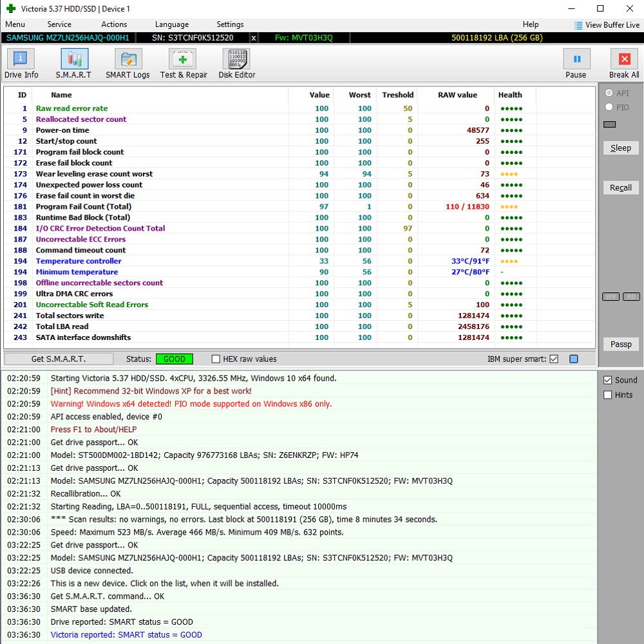Switch to Test & Repair

click(x=184, y=64)
